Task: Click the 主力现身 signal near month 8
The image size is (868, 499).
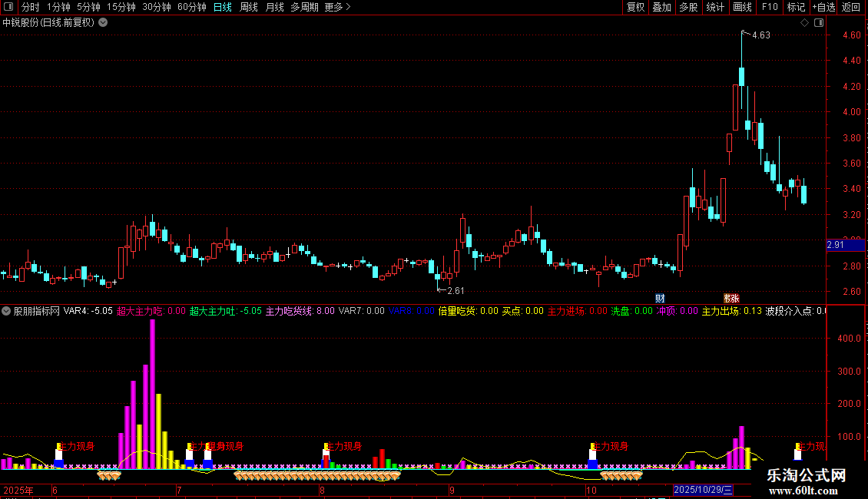Action: (x=343, y=446)
